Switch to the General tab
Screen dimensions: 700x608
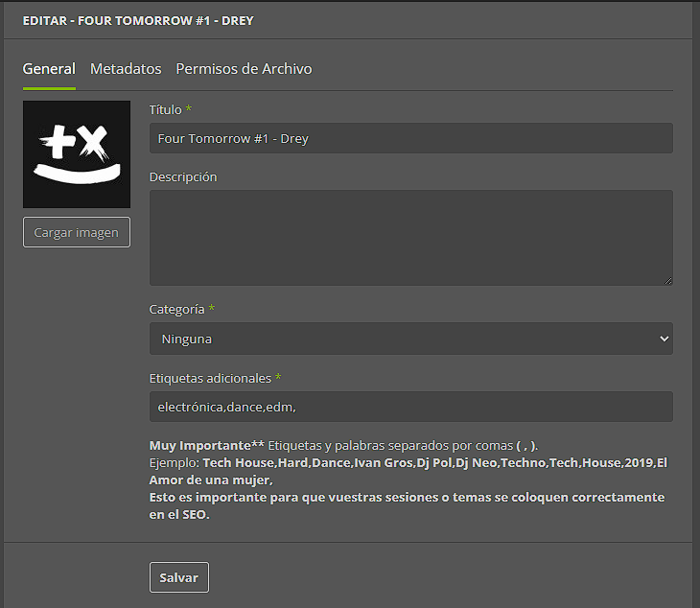tap(49, 69)
